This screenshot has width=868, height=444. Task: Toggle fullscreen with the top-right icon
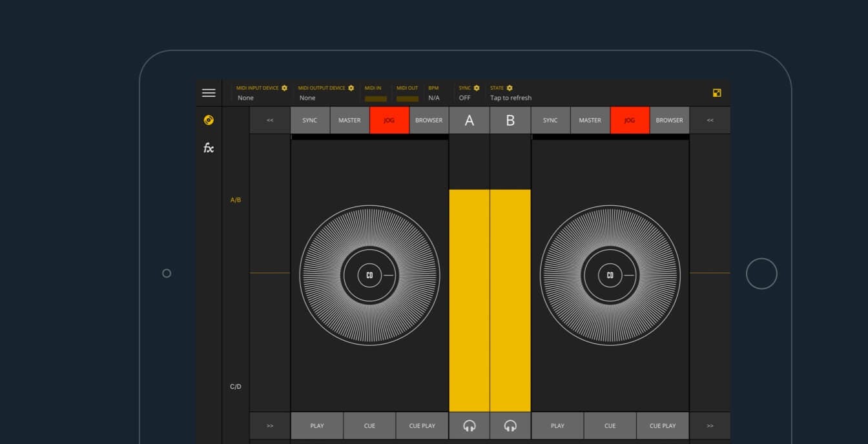pyautogui.click(x=717, y=93)
